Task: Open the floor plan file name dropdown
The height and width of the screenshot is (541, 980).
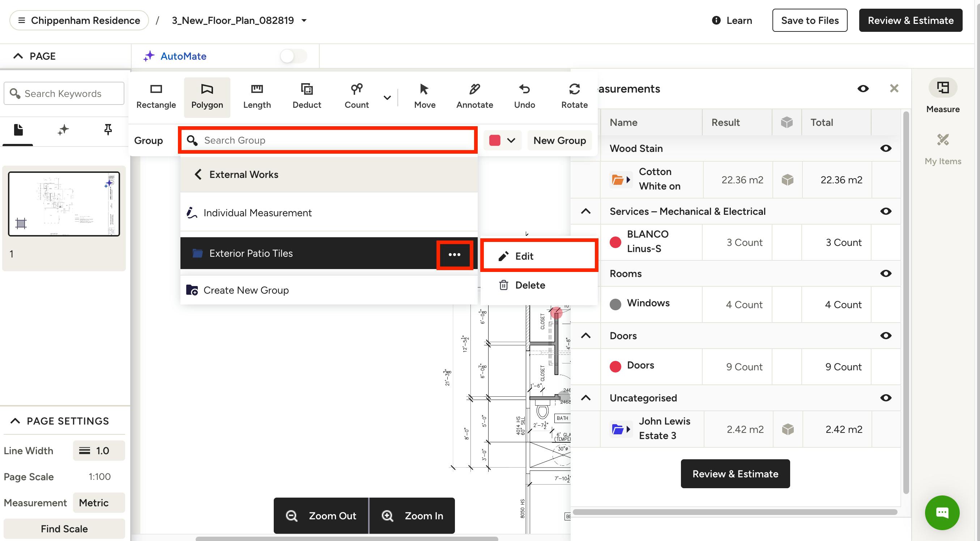Action: click(304, 20)
